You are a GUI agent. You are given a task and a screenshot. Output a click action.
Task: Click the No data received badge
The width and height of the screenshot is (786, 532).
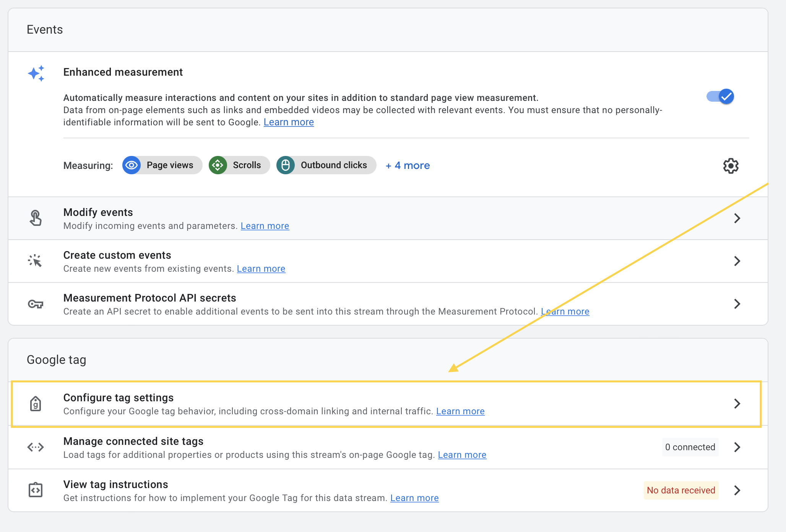coord(681,490)
